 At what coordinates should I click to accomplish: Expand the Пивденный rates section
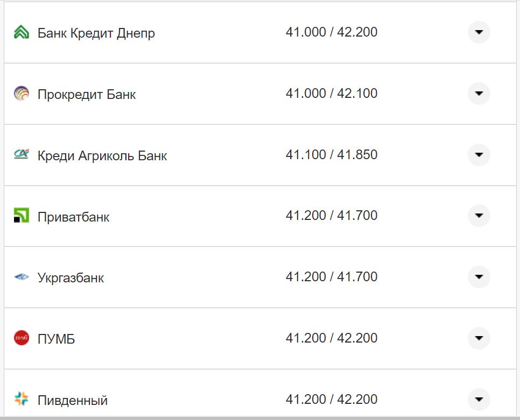479,399
